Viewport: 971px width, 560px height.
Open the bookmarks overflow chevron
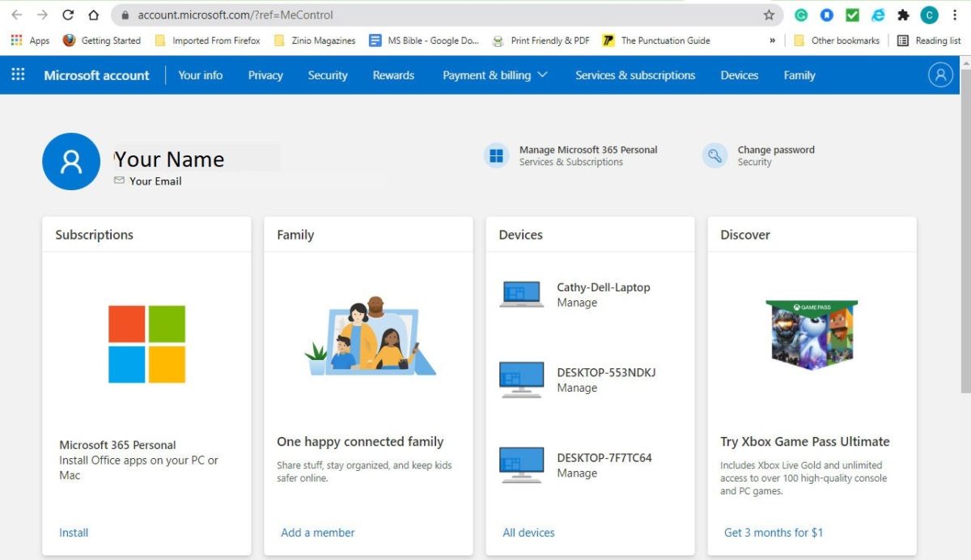point(771,40)
